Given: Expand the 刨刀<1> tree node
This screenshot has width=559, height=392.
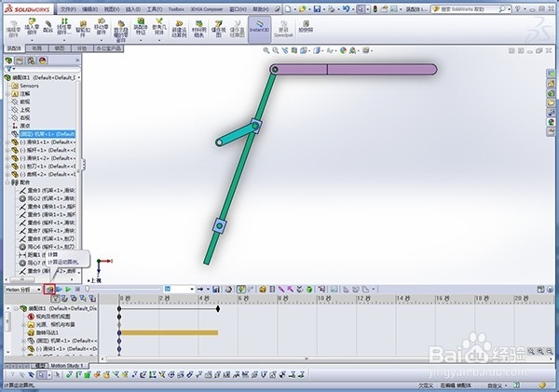Looking at the screenshot, I should click(7, 167).
